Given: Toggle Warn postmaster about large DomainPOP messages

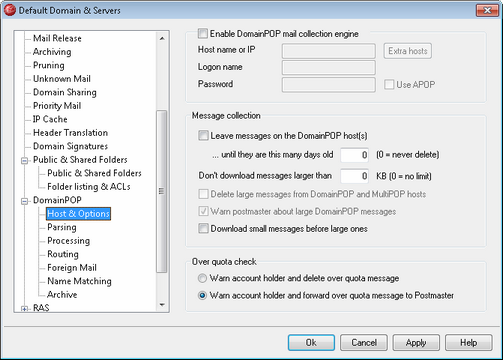Looking at the screenshot, I should pyautogui.click(x=203, y=211).
